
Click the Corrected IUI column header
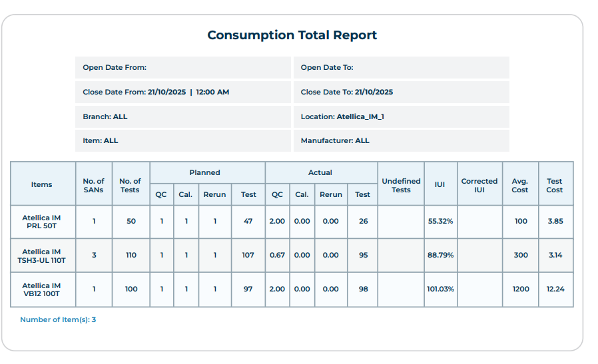tap(479, 185)
